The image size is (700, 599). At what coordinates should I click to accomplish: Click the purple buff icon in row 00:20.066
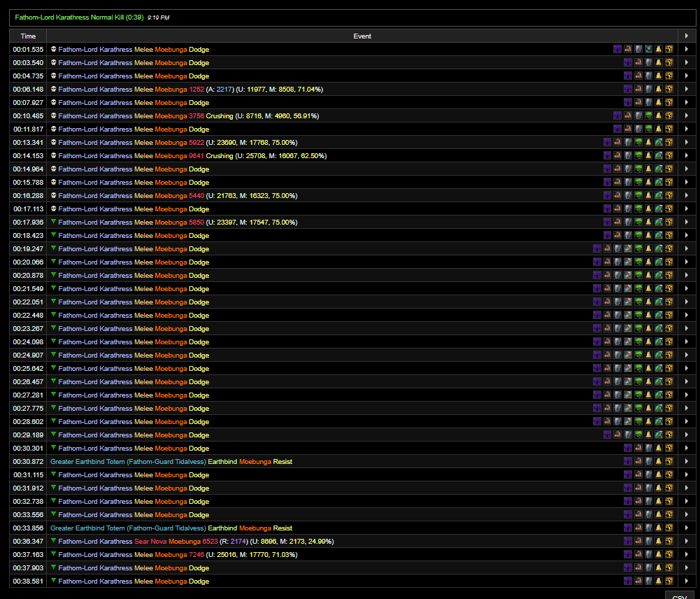pyautogui.click(x=597, y=262)
